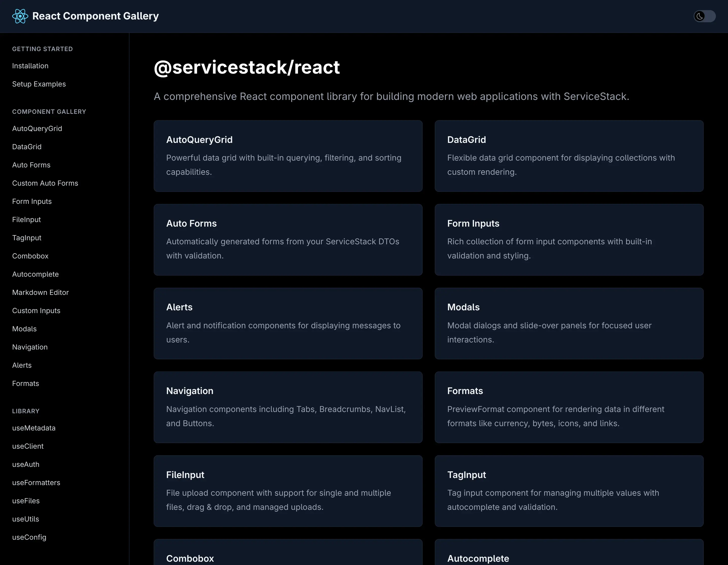Click the moon icon in the theme switch
The height and width of the screenshot is (565, 728).
[700, 16]
